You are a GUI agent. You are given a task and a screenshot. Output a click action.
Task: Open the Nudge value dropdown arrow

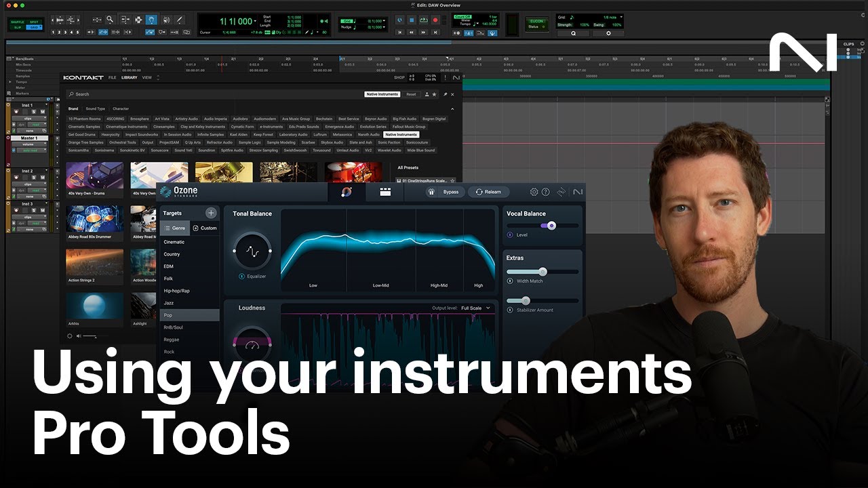click(x=384, y=27)
